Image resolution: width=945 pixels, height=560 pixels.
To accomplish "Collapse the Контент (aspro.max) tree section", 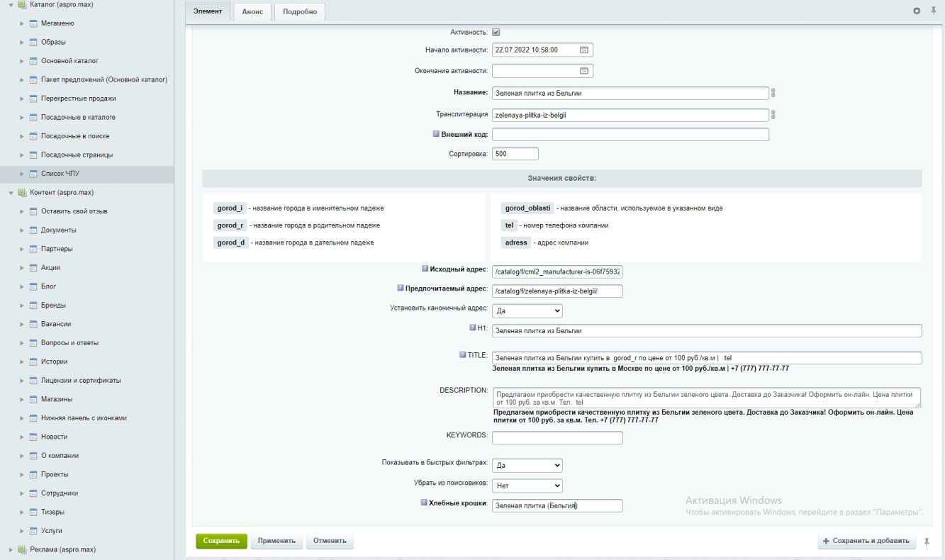I will click(11, 193).
